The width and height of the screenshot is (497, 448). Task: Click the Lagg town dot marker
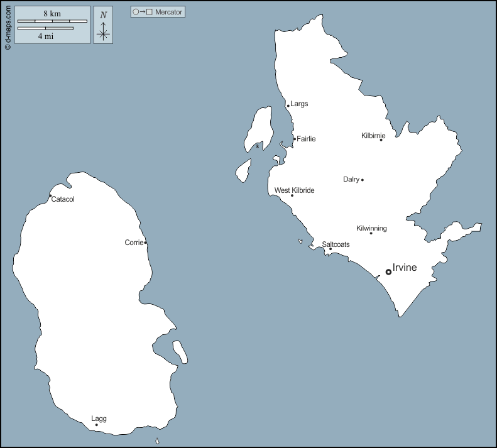(x=96, y=425)
